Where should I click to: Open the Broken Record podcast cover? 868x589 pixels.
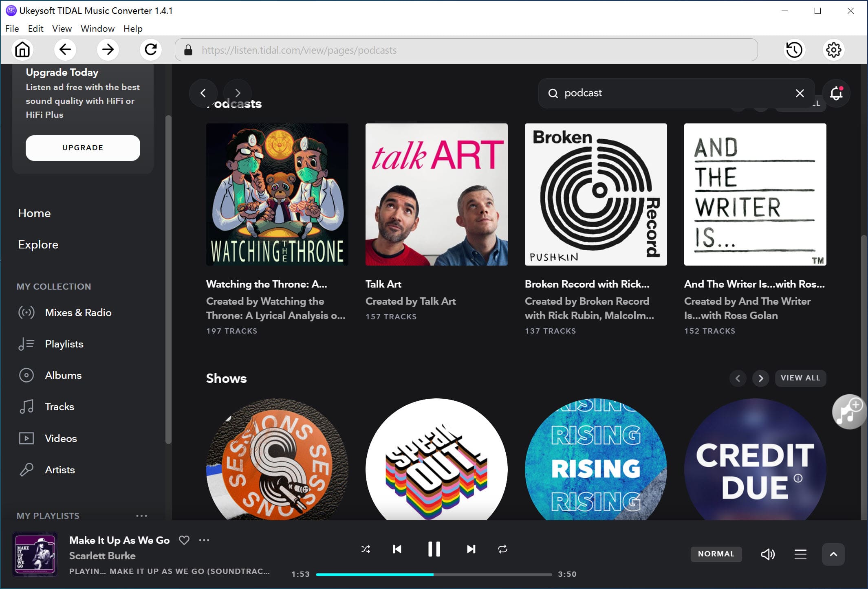[x=596, y=194]
